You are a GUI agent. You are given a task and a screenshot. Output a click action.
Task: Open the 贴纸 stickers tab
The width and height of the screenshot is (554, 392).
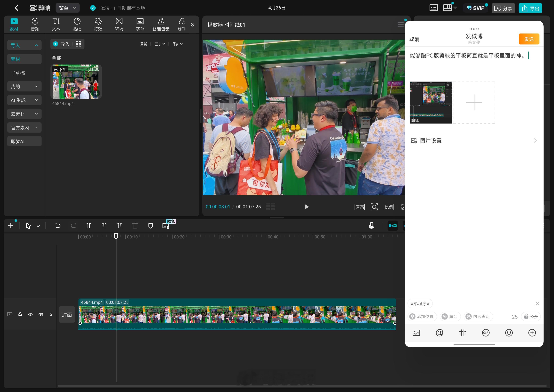tap(77, 24)
